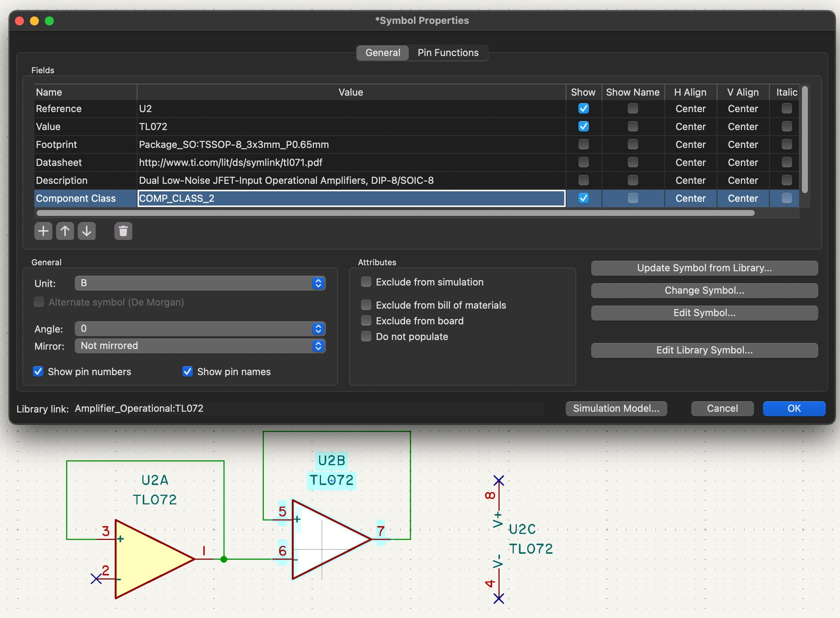Click Update Symbol from Library icon
The width and height of the screenshot is (840, 618).
(x=705, y=267)
